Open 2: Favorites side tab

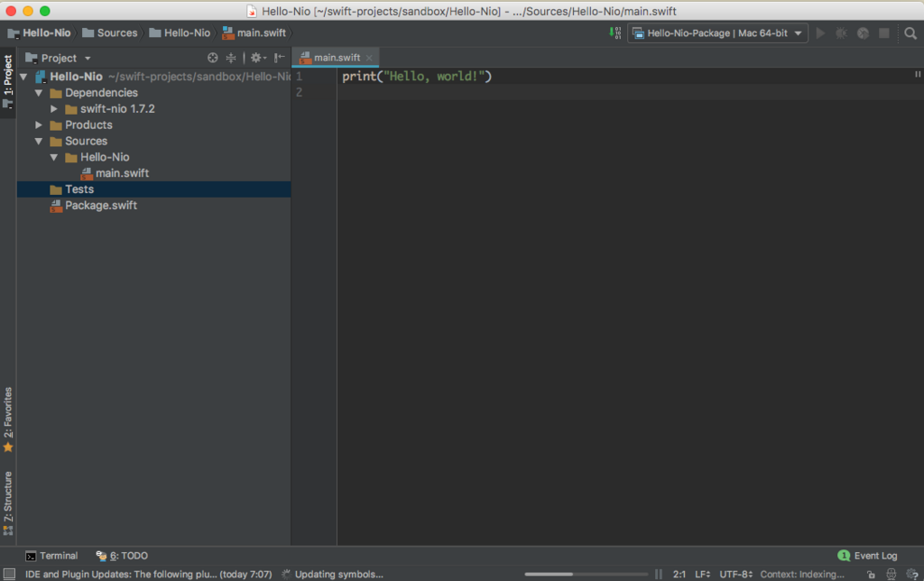point(8,420)
